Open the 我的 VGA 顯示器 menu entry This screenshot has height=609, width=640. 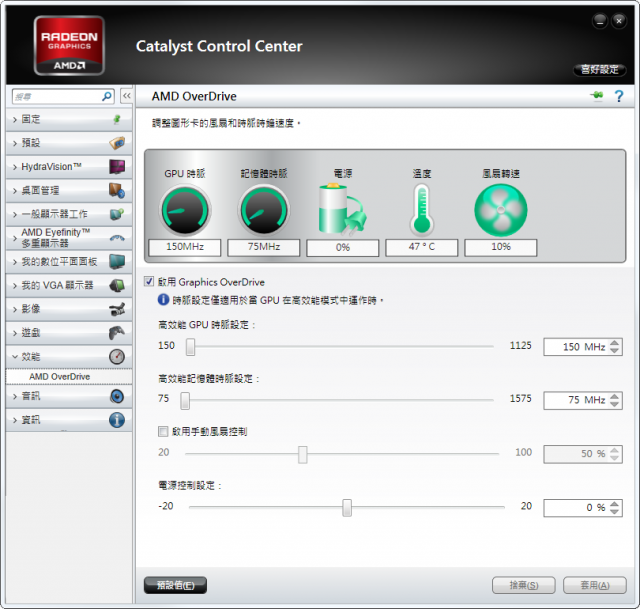tap(69, 285)
